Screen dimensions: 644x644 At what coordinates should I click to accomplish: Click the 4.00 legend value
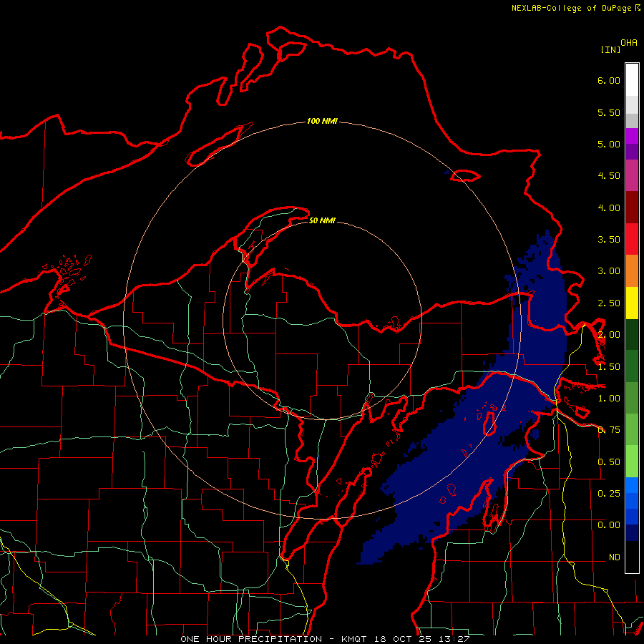coord(609,208)
